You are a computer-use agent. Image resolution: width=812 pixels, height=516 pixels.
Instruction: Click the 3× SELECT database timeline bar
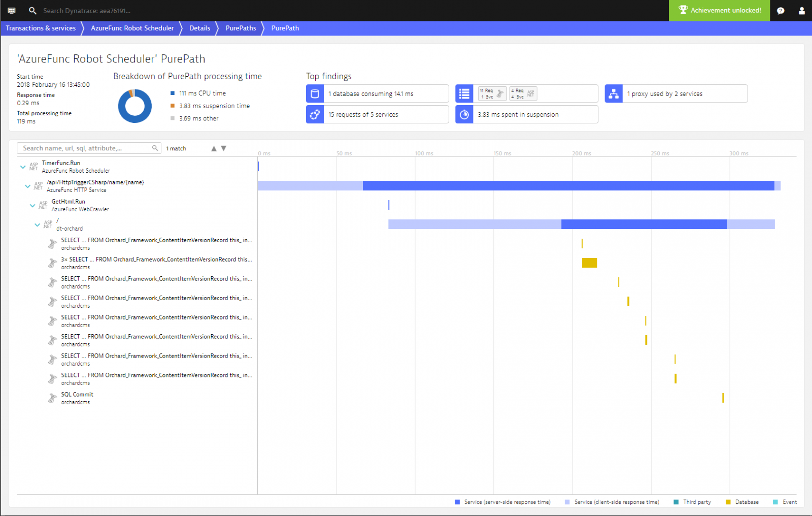click(x=589, y=263)
